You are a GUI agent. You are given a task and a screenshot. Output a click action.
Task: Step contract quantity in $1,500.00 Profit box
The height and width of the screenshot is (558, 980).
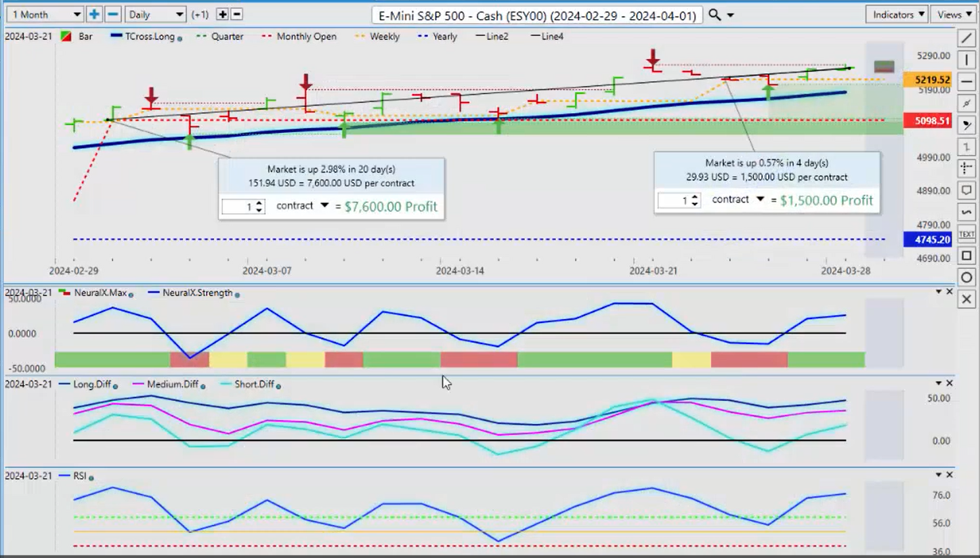click(x=695, y=200)
